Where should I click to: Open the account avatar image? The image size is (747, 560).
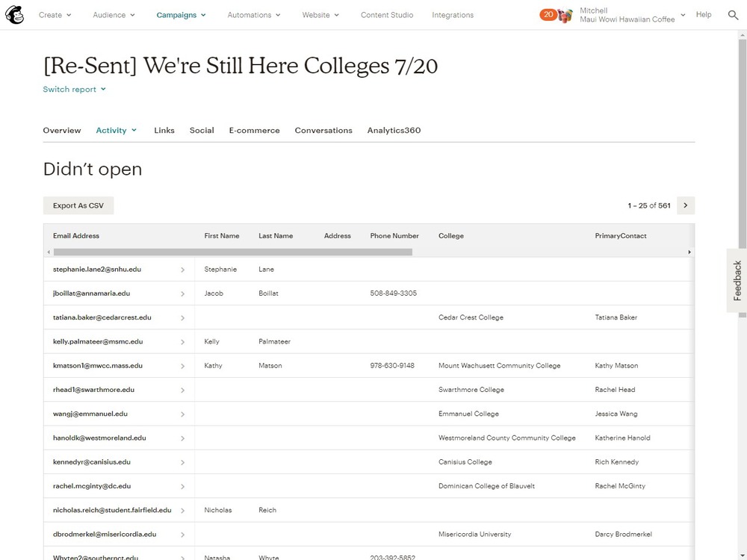565,16
